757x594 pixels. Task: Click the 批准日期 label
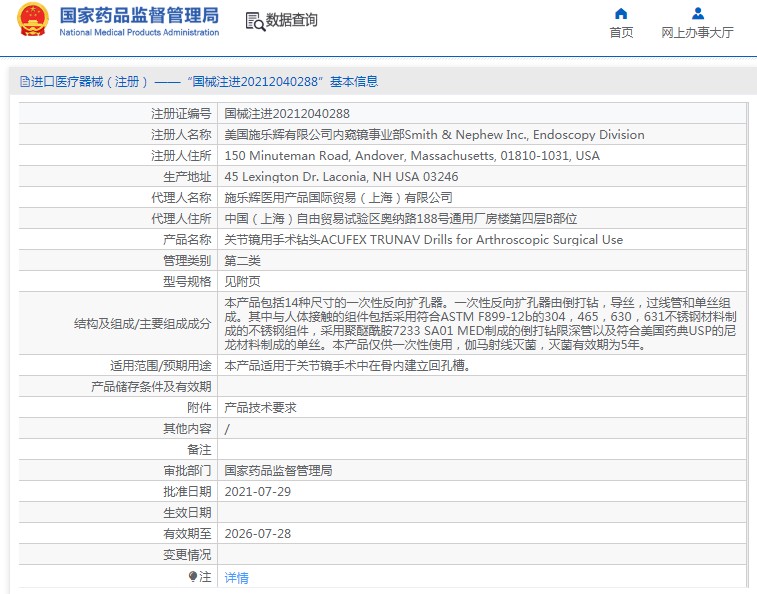pos(187,492)
